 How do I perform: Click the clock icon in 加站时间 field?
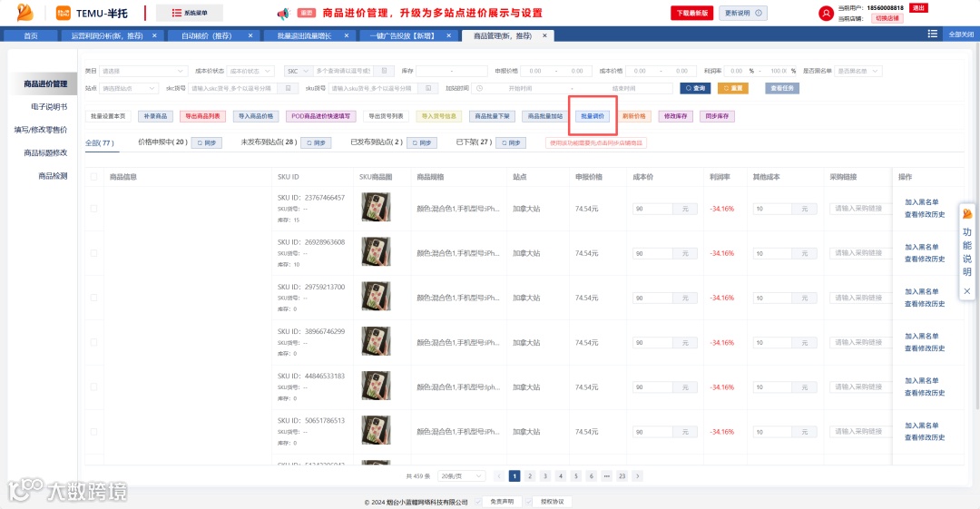pos(479,88)
